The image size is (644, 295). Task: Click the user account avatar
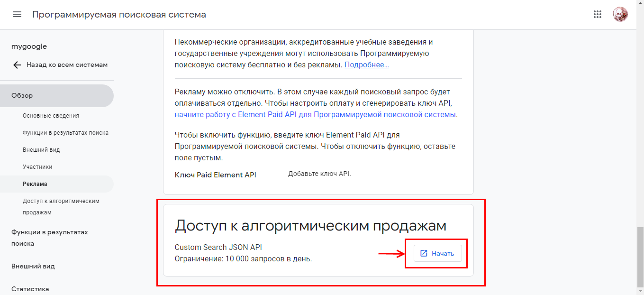(620, 14)
